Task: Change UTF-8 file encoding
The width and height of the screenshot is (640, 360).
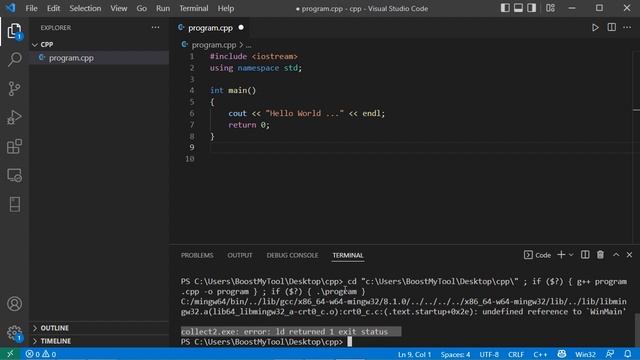Action: pyautogui.click(x=489, y=354)
